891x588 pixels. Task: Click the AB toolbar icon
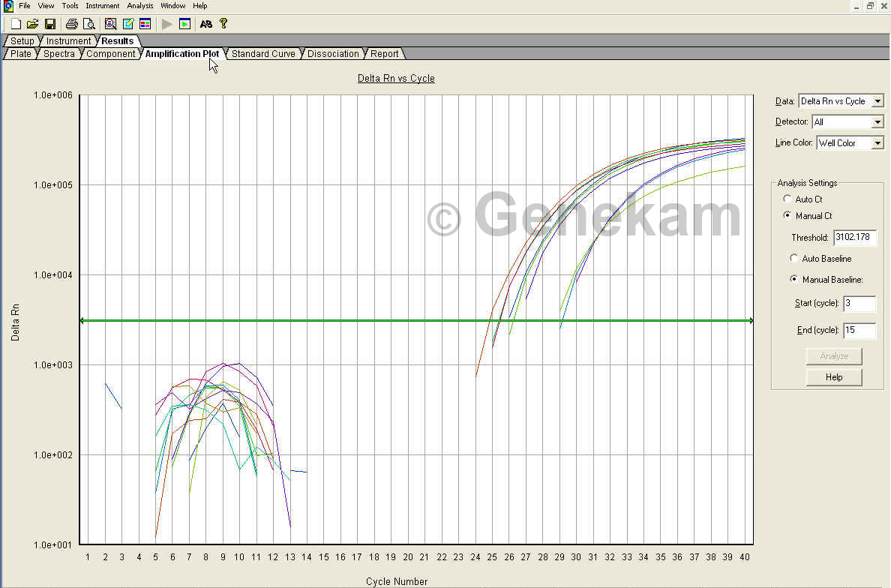[x=205, y=24]
